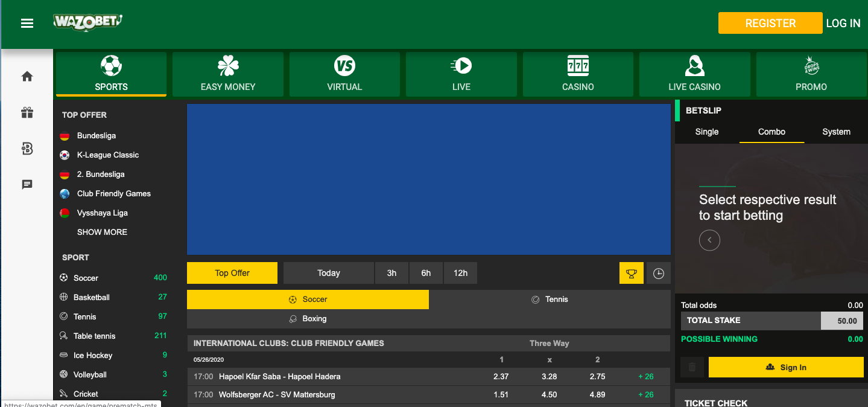Image resolution: width=868 pixels, height=407 pixels.
Task: Open the chat message icon in the sidebar
Action: coord(27,184)
